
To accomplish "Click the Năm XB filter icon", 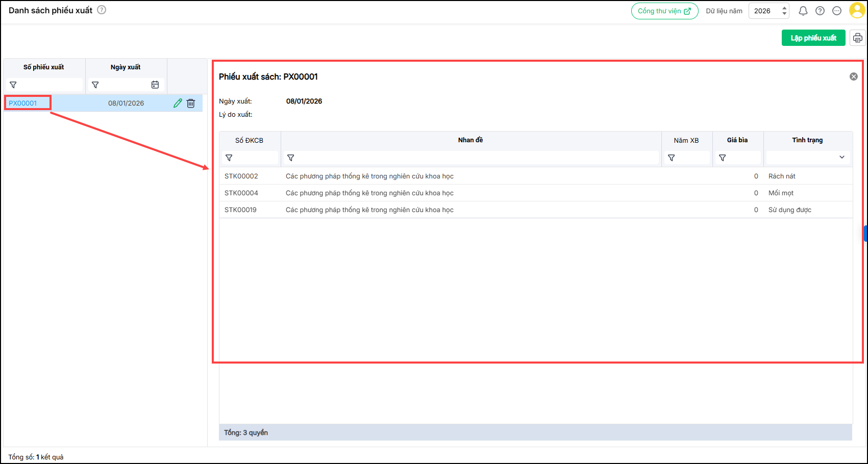I will [x=672, y=158].
